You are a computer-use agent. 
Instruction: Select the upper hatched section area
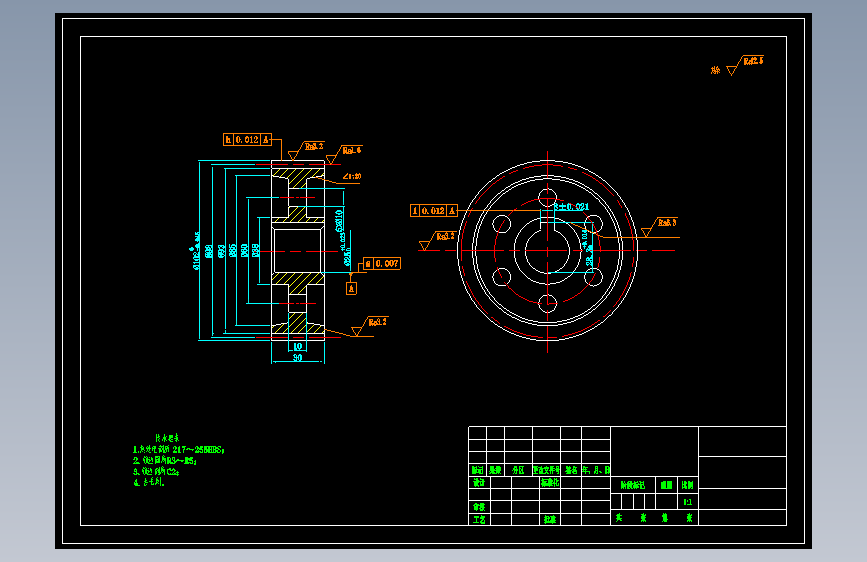tap(298, 179)
